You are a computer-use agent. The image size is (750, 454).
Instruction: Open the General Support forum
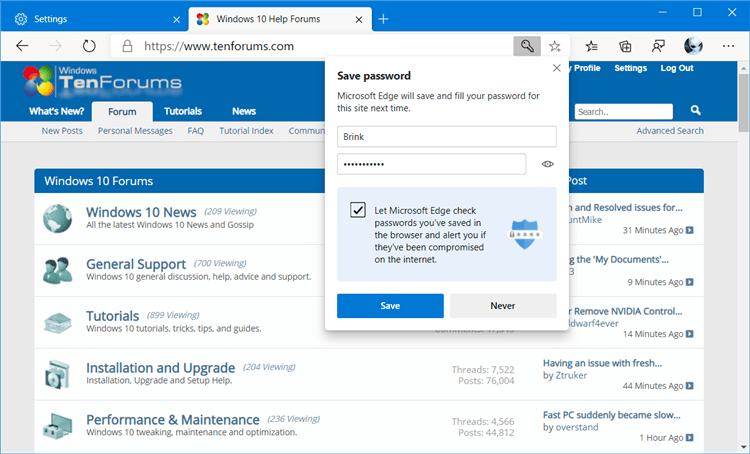(136, 264)
